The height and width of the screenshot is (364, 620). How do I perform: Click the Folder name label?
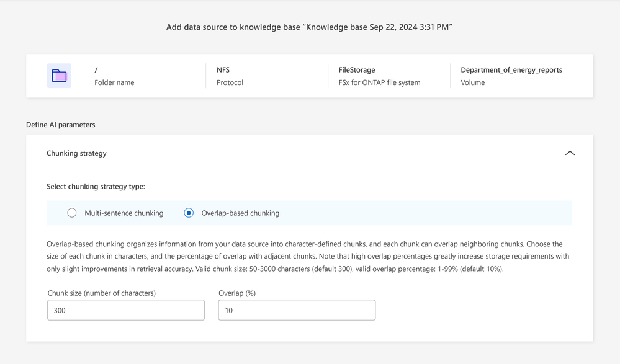(x=114, y=82)
